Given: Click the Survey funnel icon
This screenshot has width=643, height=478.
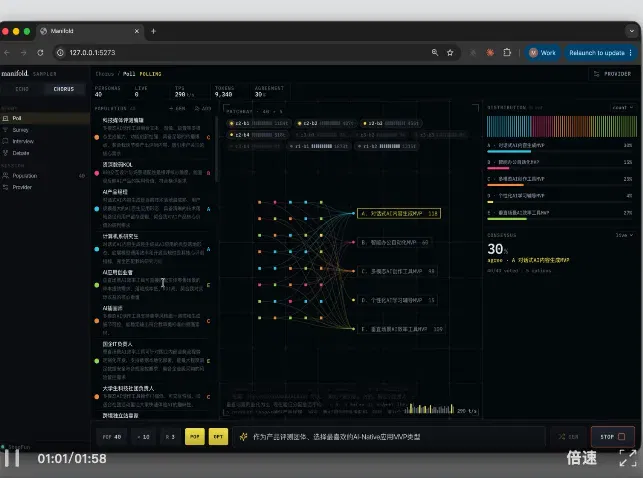Looking at the screenshot, I should click(5, 130).
